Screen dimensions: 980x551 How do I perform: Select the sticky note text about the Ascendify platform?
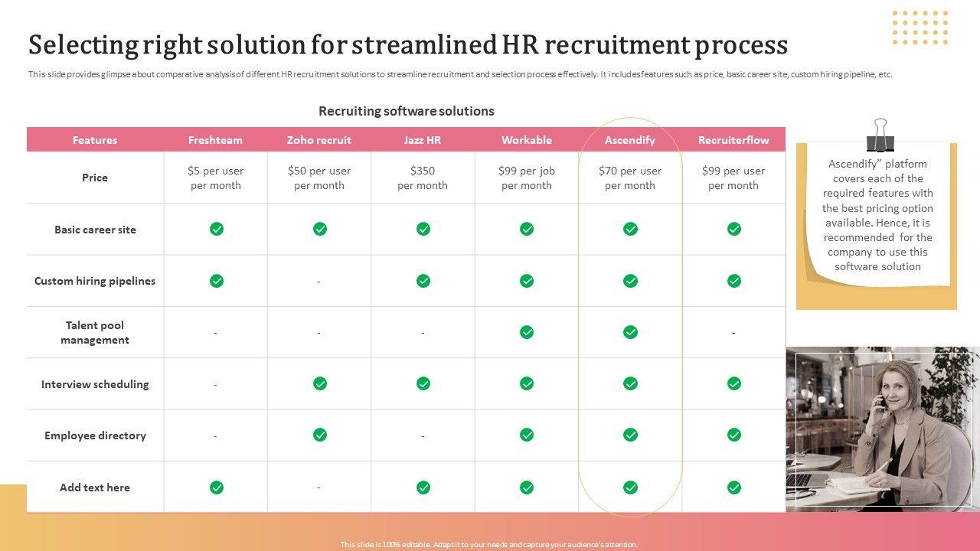[878, 215]
